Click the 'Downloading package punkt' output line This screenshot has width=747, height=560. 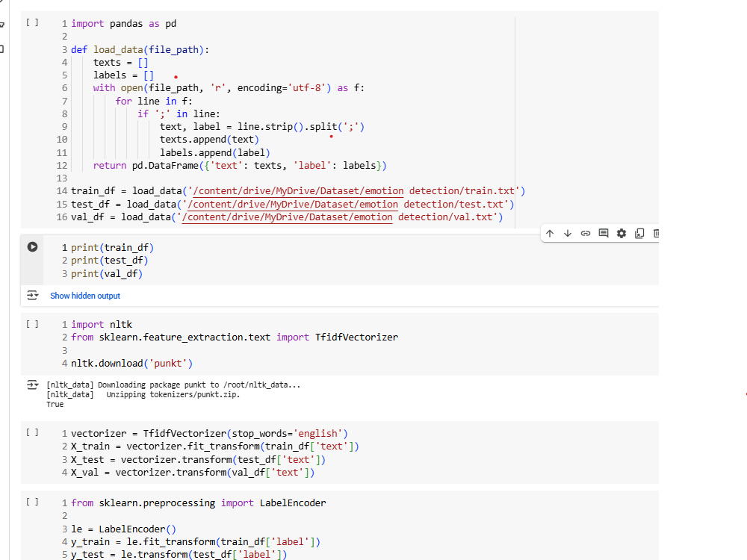point(173,385)
